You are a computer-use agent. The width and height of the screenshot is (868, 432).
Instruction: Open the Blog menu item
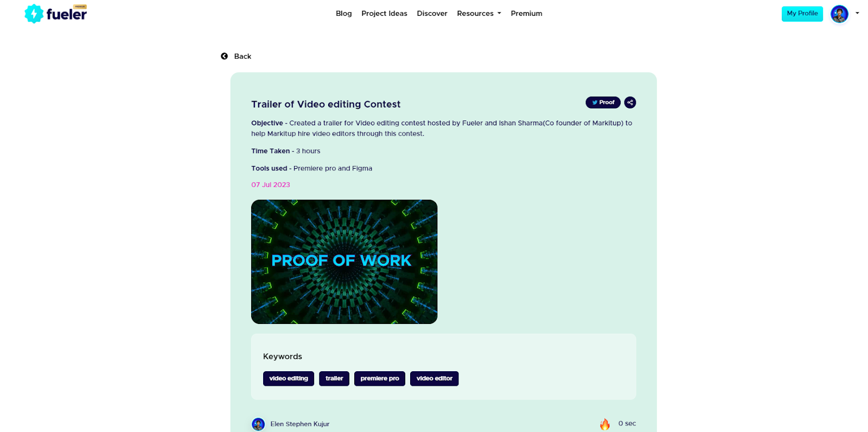pyautogui.click(x=344, y=14)
